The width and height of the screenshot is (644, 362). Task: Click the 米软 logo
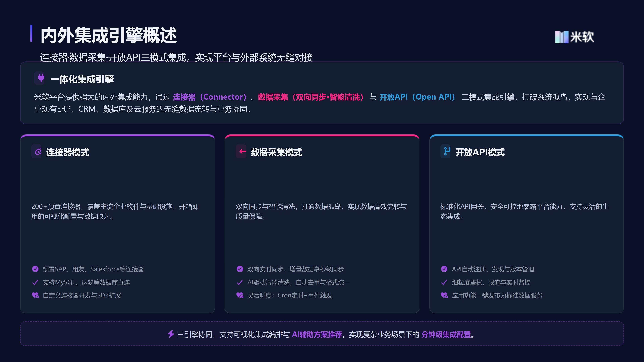(575, 37)
